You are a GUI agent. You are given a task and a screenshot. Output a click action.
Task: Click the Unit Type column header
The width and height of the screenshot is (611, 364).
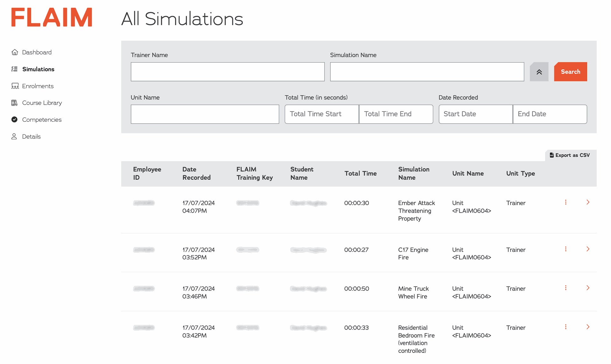521,174
